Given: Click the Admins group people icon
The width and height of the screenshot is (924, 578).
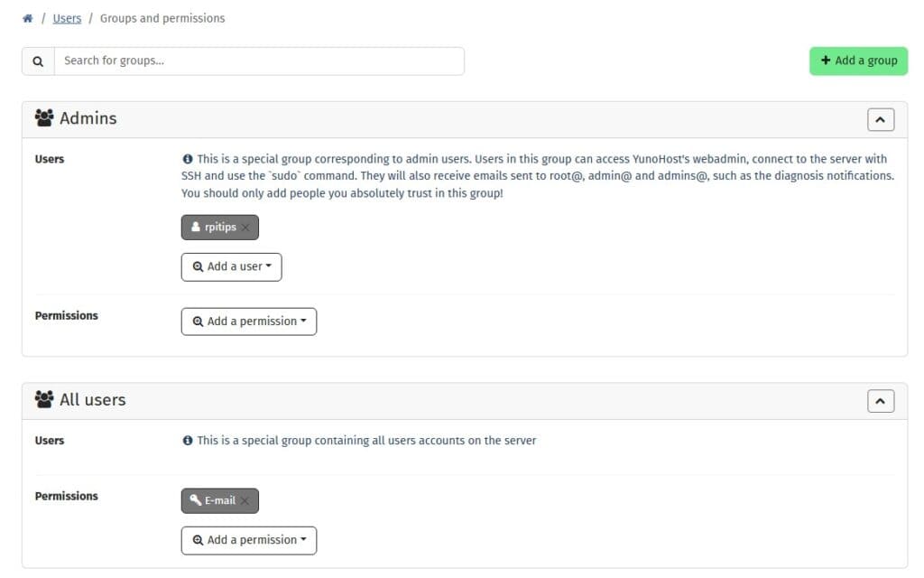Looking at the screenshot, I should click(x=44, y=118).
